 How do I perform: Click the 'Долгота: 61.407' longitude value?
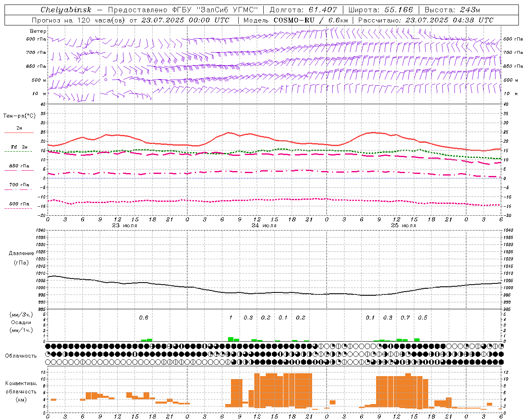pyautogui.click(x=304, y=10)
